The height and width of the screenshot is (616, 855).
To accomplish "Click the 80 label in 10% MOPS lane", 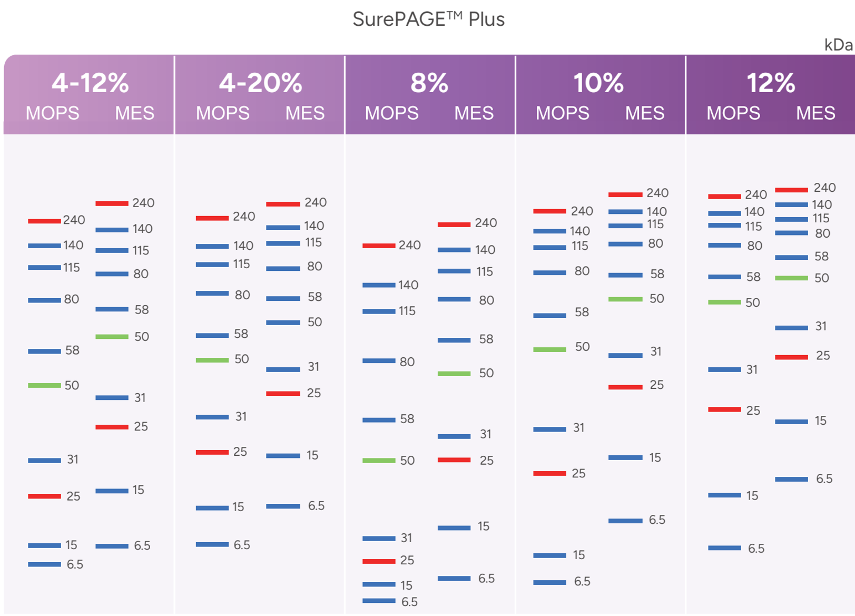I will tap(582, 271).
